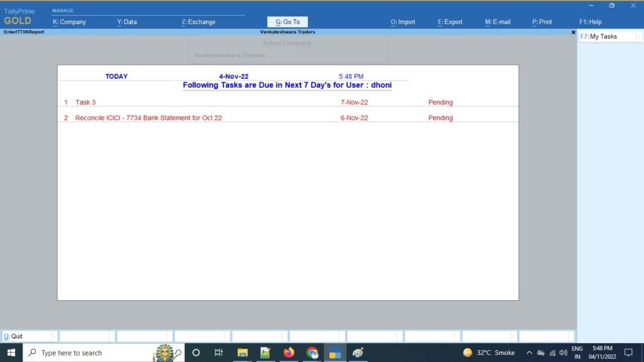Show hidden system tray icons

tap(530, 353)
